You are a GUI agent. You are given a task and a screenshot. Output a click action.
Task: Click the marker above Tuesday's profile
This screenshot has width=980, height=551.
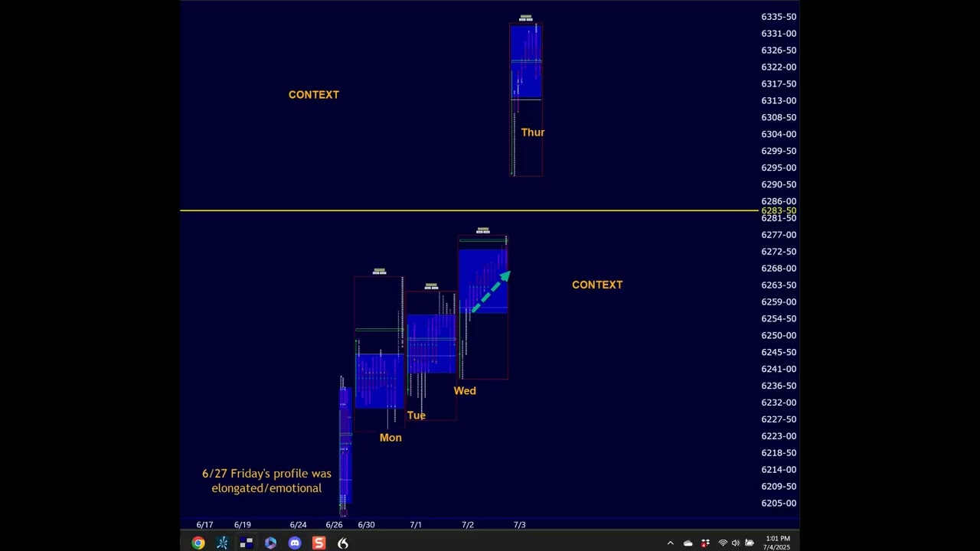pos(431,287)
